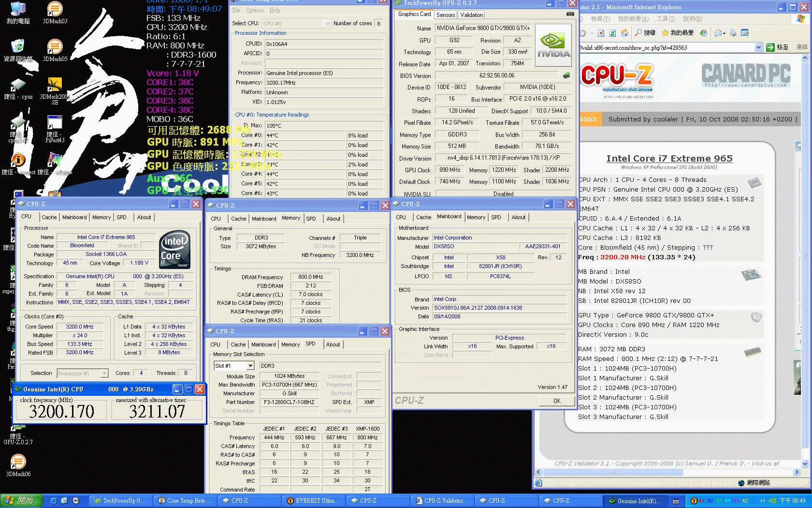The image size is (812, 508).
Task: Open Help menu in Core Temp
Action: tap(275, 10)
